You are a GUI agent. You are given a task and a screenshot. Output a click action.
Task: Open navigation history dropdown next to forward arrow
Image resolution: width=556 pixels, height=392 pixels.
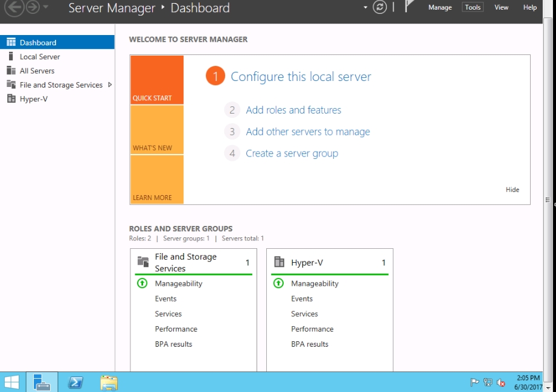point(45,7)
